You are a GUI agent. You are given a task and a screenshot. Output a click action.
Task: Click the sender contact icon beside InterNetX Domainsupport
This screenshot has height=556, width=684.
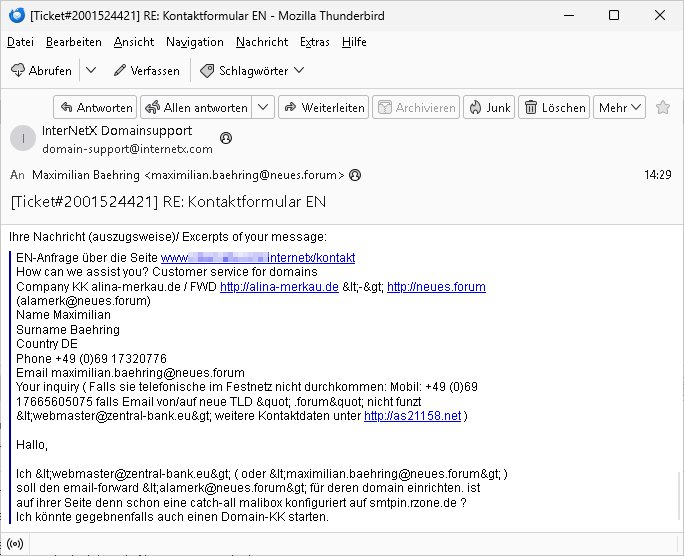(x=226, y=138)
